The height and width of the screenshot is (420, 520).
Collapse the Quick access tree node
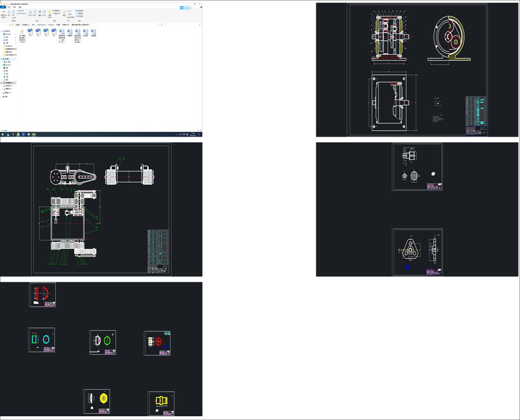pos(1,31)
